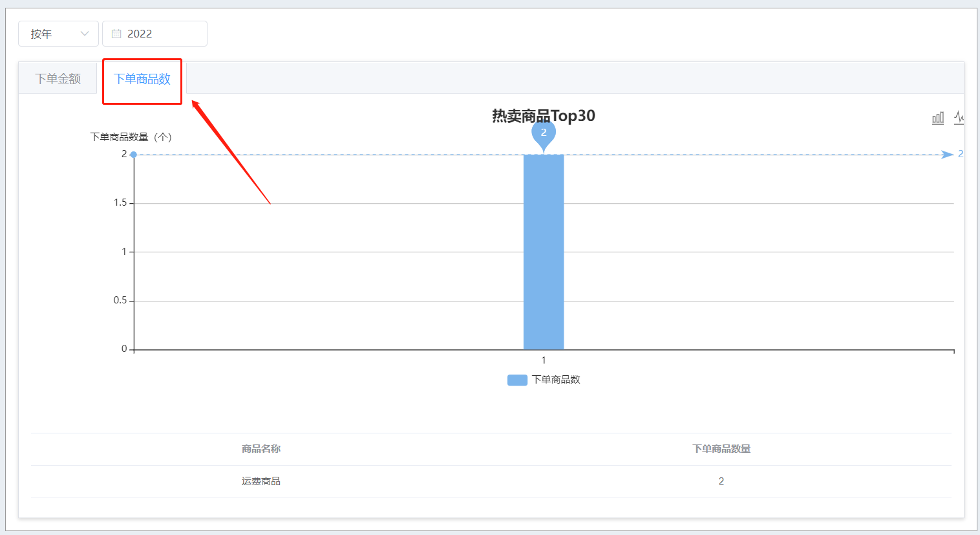
Task: Click the blue legend color swatch
Action: pyautogui.click(x=517, y=380)
